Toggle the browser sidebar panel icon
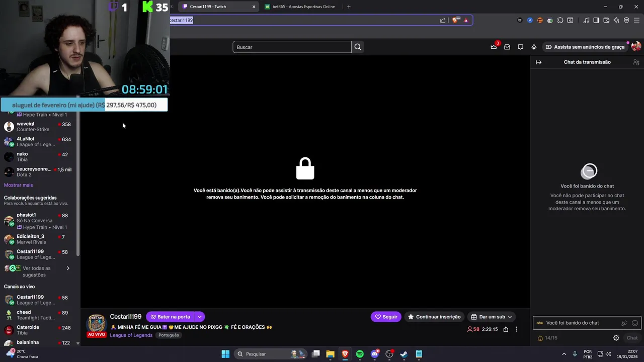Viewport: 644px width, 362px height. (x=596, y=20)
